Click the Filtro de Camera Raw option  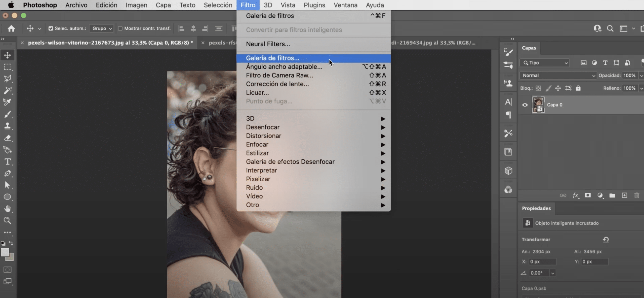pyautogui.click(x=279, y=75)
